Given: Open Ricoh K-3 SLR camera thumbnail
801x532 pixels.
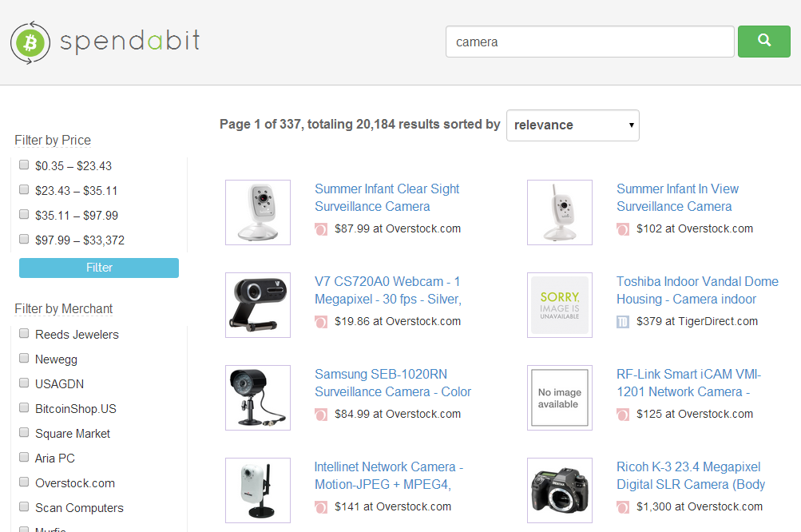Looking at the screenshot, I should [x=560, y=490].
